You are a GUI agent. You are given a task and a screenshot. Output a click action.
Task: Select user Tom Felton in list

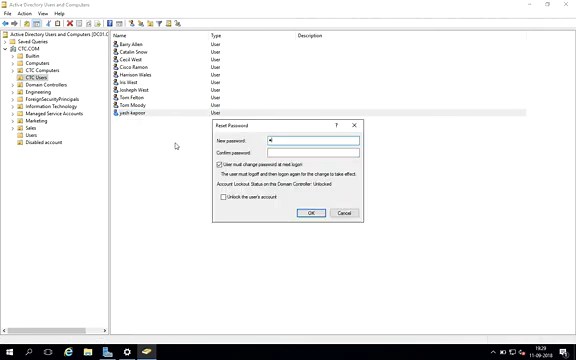(132, 97)
